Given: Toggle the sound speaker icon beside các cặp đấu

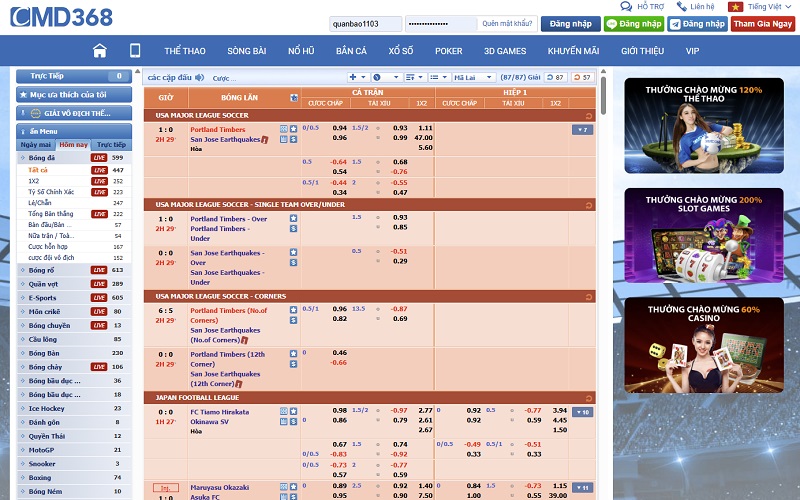Looking at the screenshot, I should (x=199, y=78).
